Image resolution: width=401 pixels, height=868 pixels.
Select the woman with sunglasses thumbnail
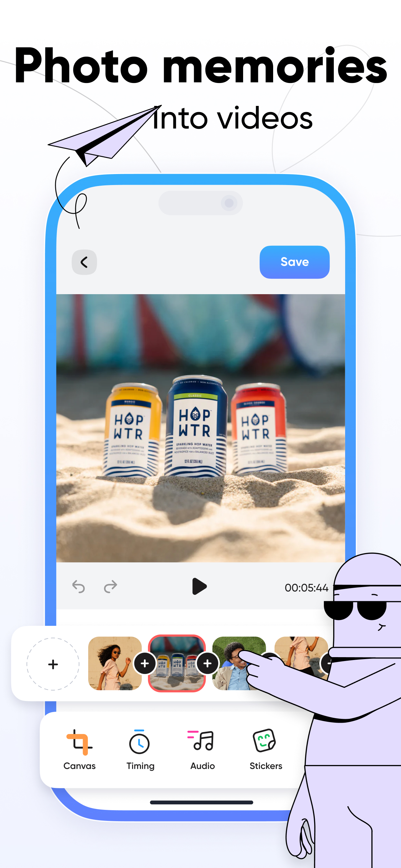click(x=115, y=663)
